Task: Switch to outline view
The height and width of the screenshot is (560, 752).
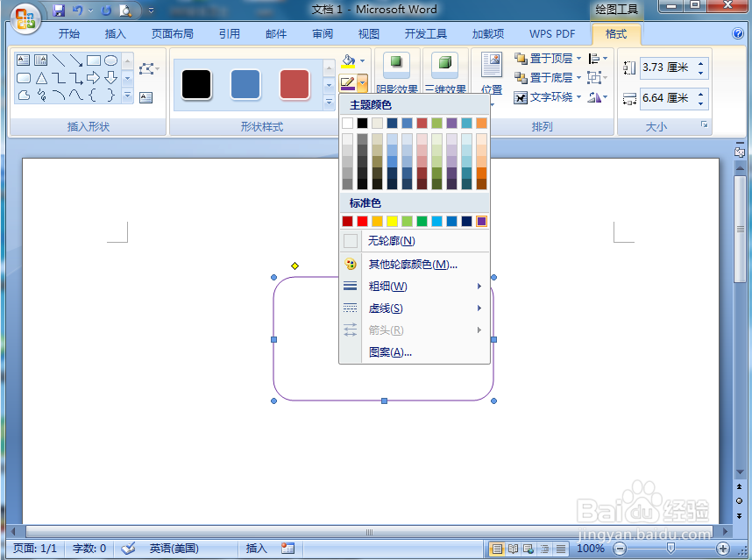Action: [545, 548]
